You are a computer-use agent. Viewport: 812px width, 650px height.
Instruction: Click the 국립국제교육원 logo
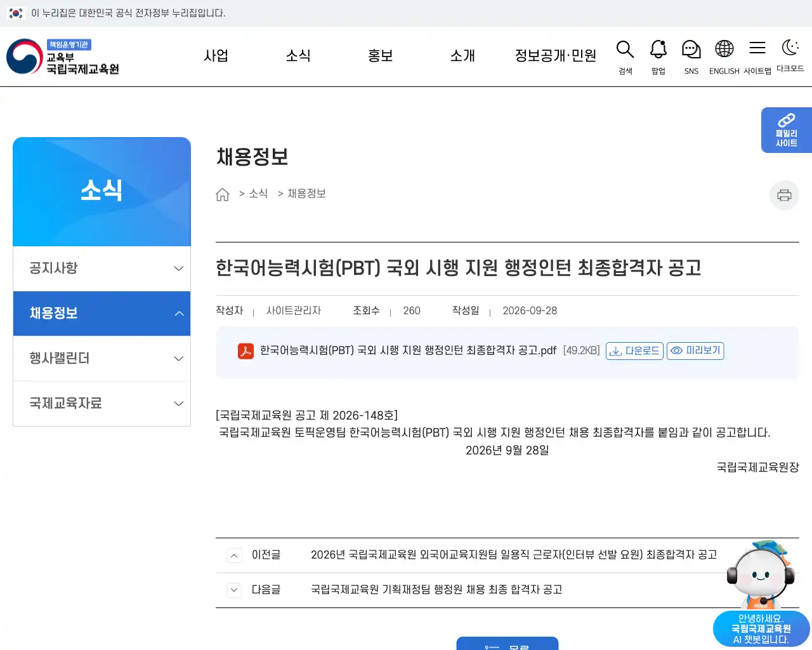[x=63, y=56]
